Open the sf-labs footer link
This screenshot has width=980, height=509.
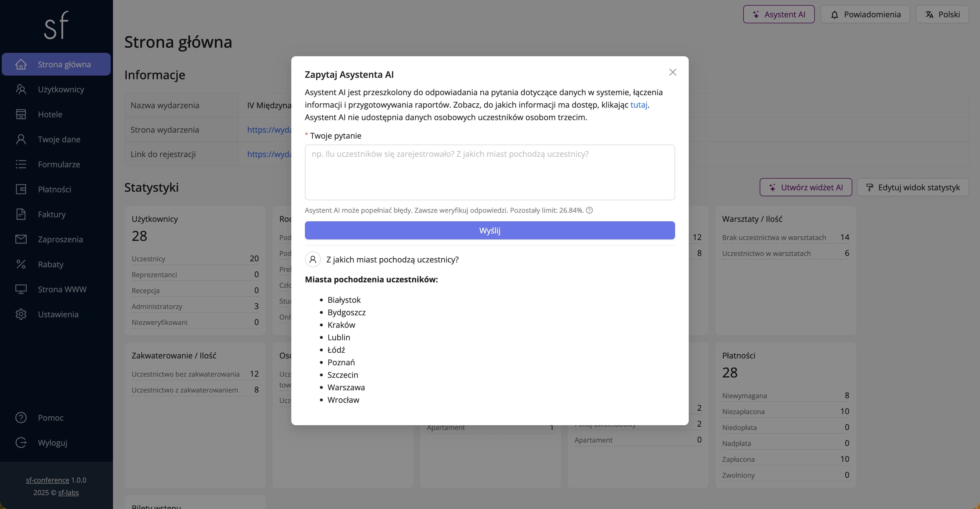pos(68,493)
